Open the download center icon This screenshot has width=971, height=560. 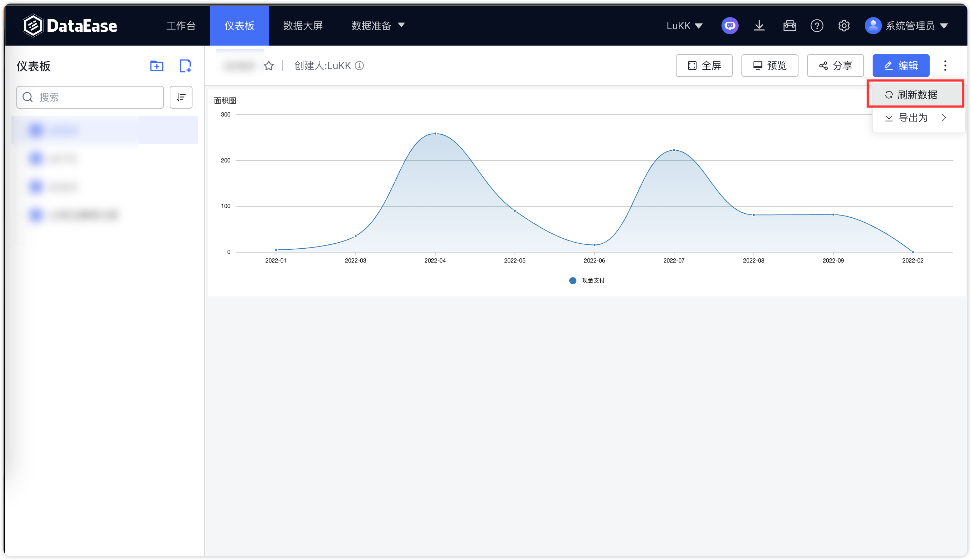coord(759,26)
